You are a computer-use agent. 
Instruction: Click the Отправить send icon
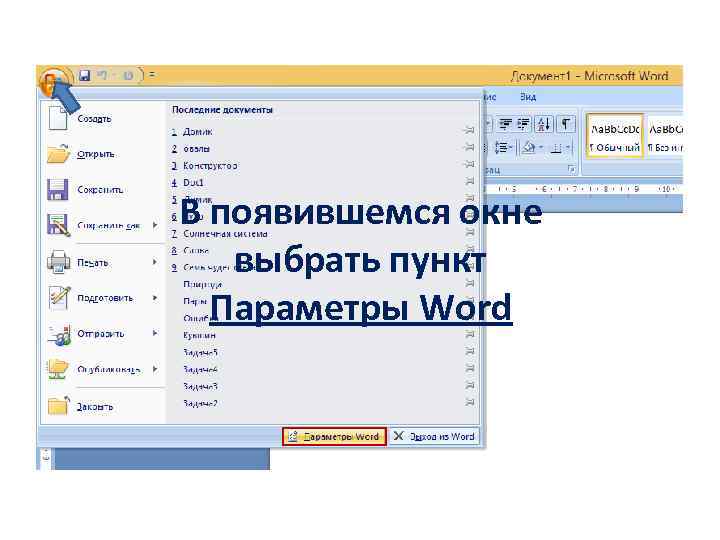59,334
